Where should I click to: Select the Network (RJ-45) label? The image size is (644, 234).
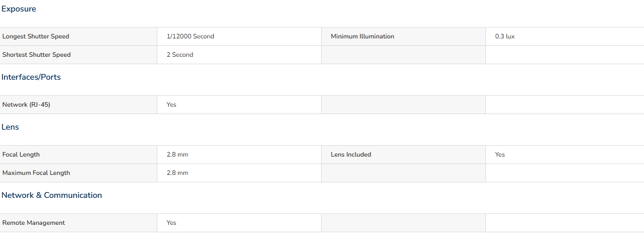26,105
